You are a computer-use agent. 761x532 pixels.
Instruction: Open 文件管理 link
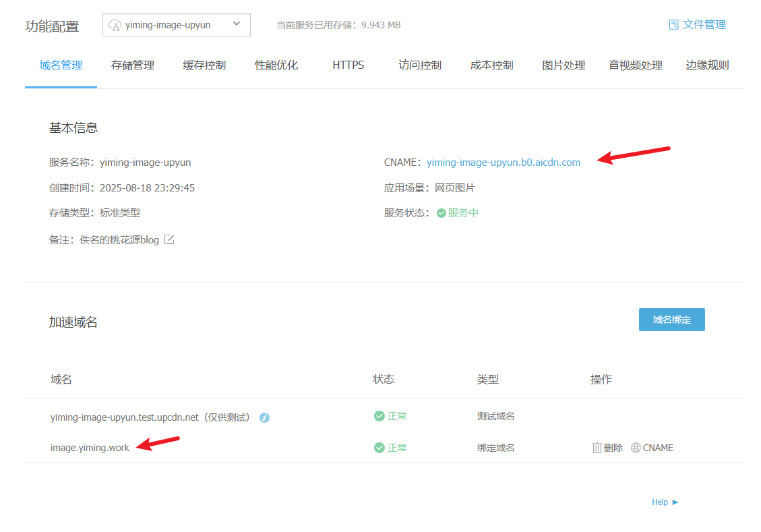coord(704,25)
